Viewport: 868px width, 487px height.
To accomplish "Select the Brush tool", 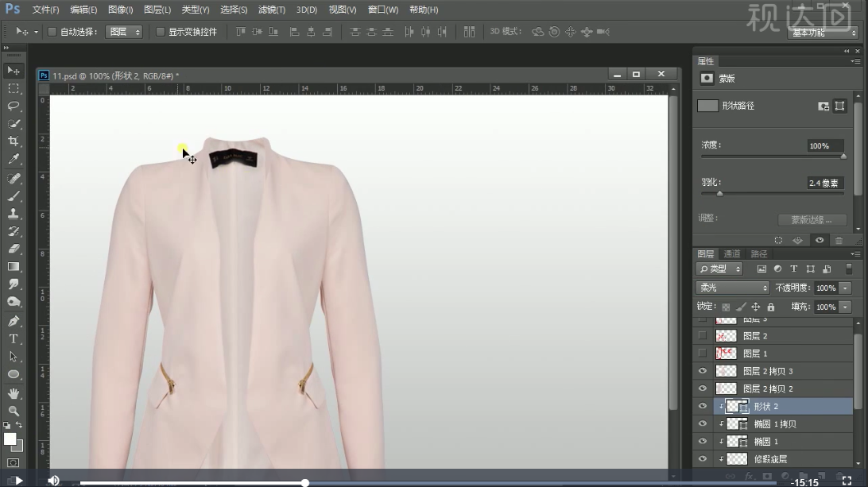I will tap(14, 196).
